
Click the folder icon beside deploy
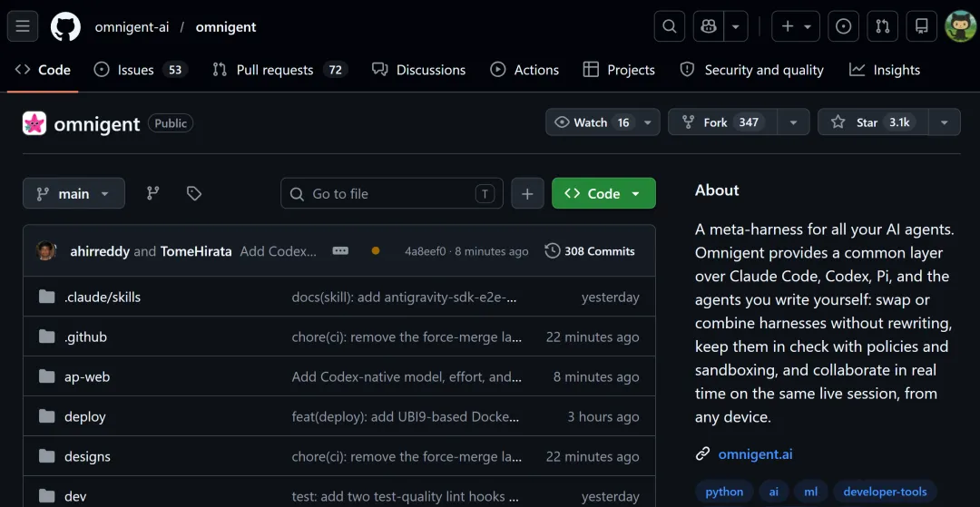point(47,417)
